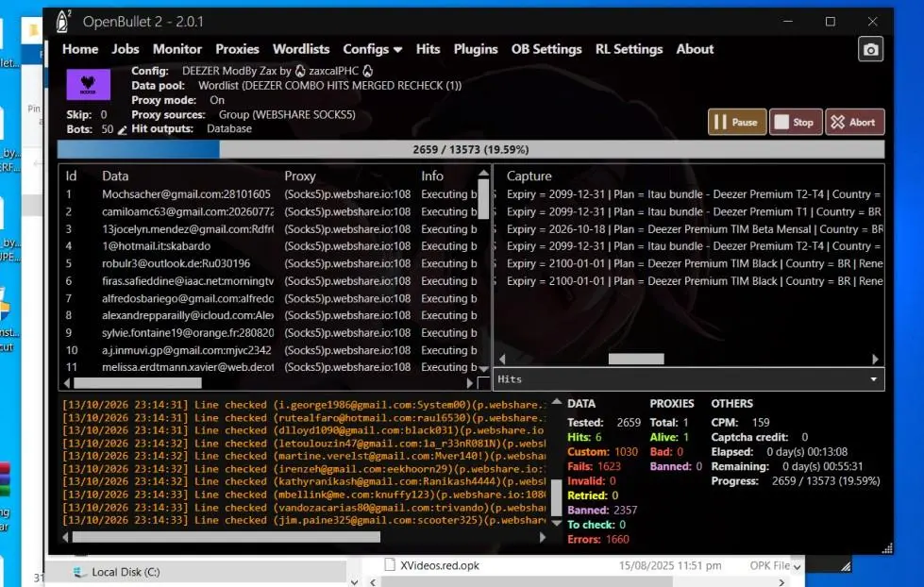Click up arrow of data list scrollbar

pos(484,174)
